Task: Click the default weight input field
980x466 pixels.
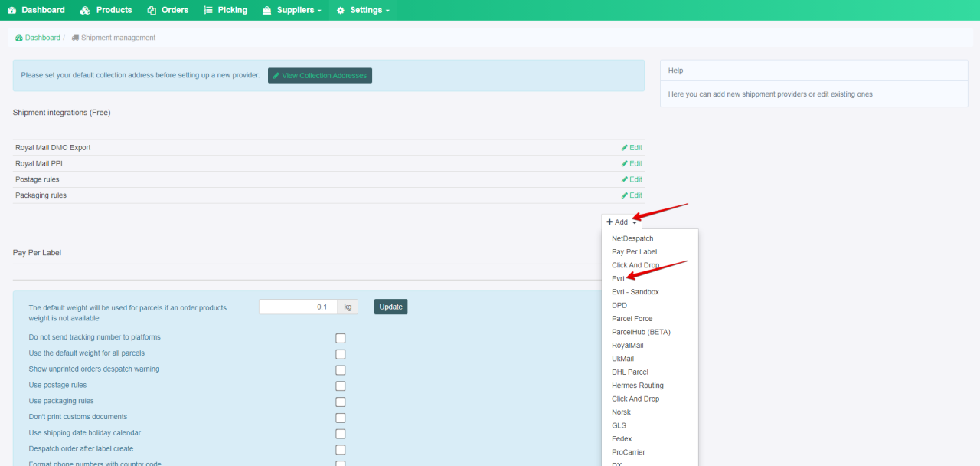Action: pos(299,306)
